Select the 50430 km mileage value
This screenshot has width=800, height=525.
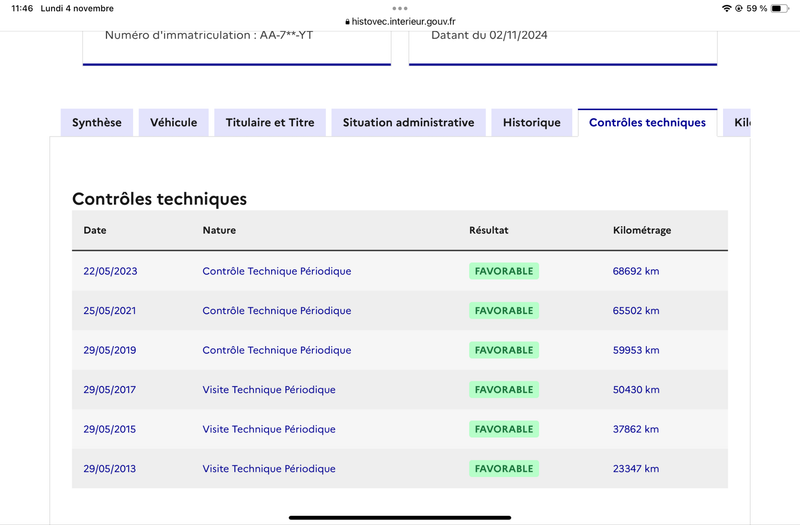(x=636, y=389)
